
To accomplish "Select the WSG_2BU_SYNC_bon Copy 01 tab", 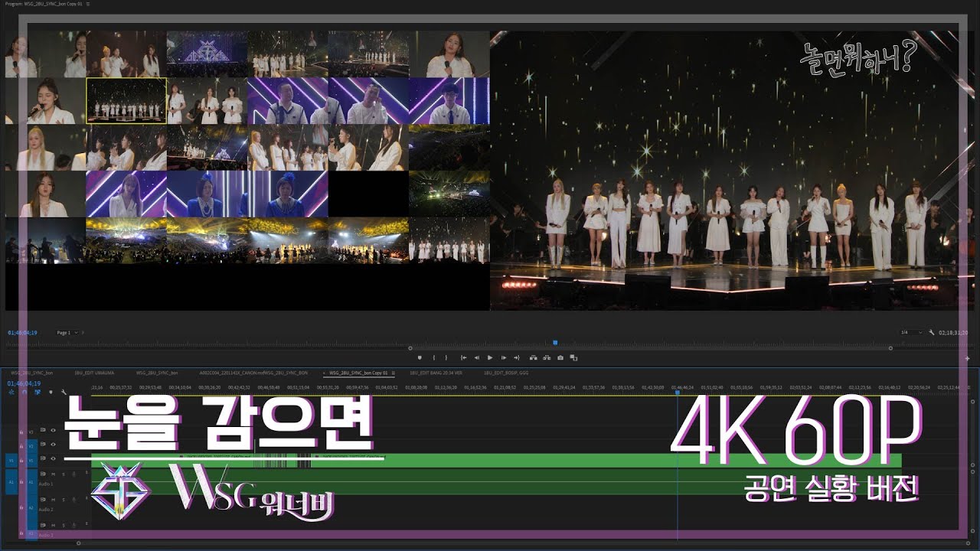I will click(359, 373).
